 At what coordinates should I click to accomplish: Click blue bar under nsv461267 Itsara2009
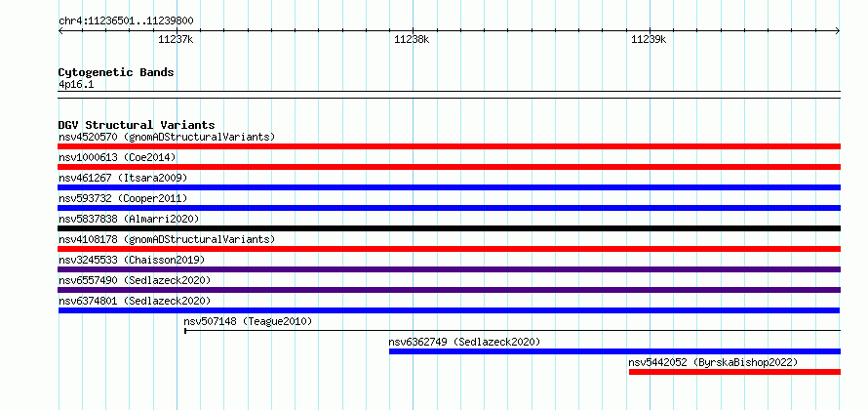pyautogui.click(x=449, y=187)
